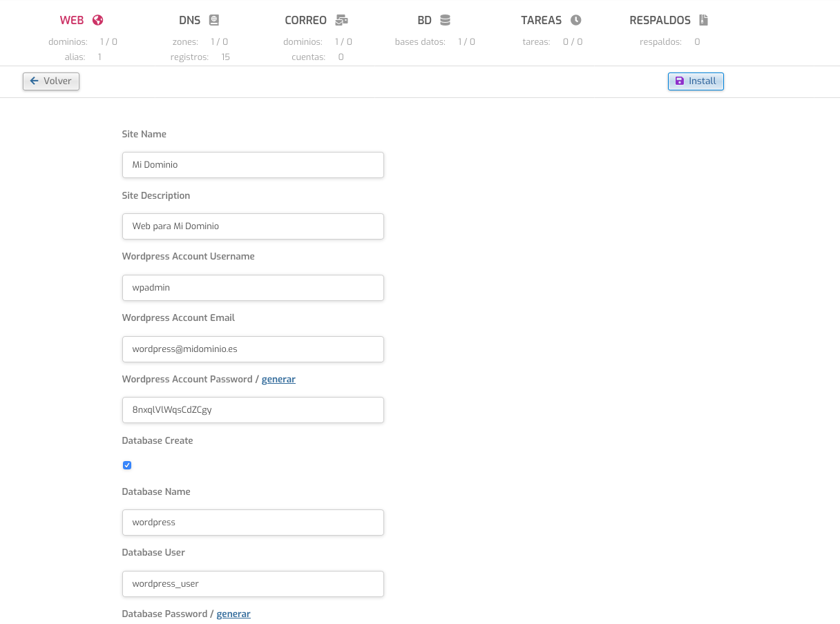Click the 'Wordpress Account Email' label text
This screenshot has width=840, height=624.
pos(179,318)
